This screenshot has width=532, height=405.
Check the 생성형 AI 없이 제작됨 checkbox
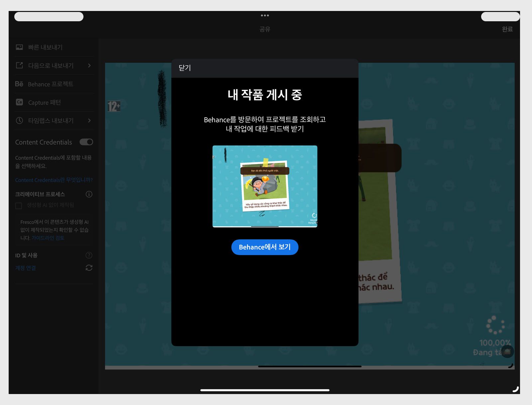click(x=19, y=206)
